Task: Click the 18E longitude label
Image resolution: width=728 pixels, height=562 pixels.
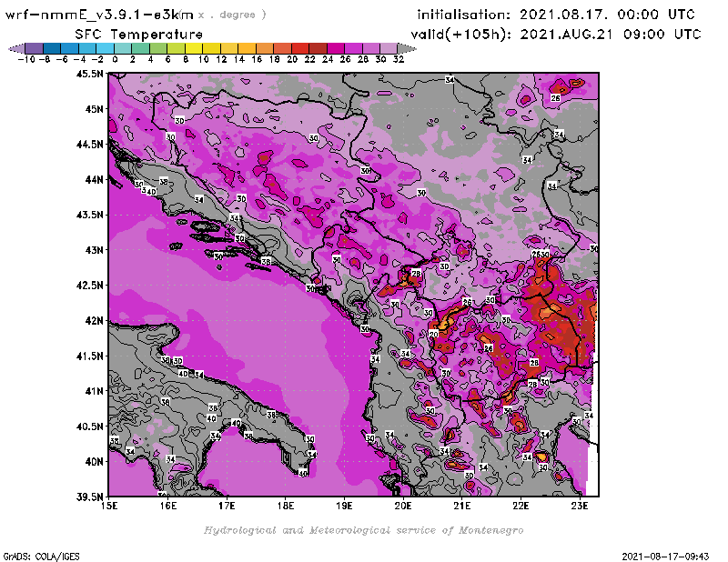Action: (x=286, y=506)
